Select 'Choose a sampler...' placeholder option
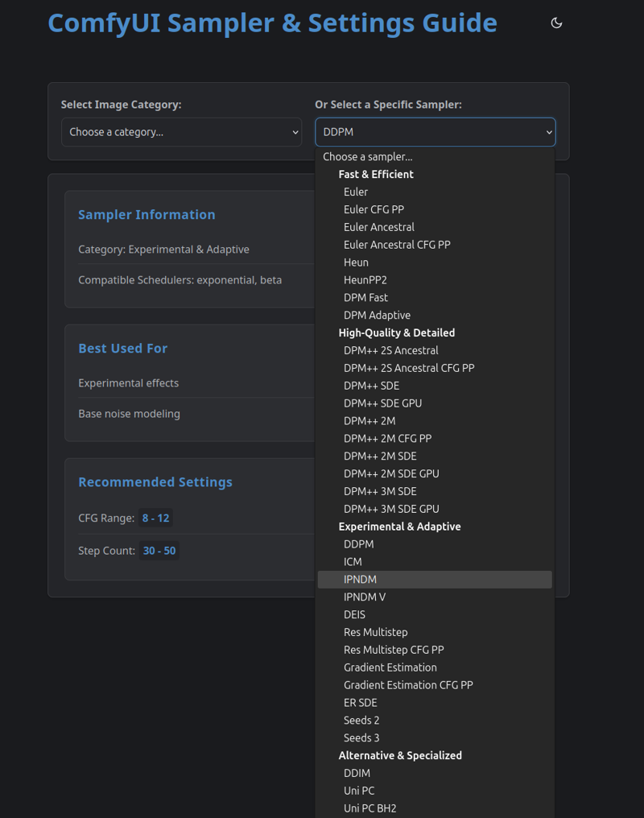The image size is (644, 818). (435, 156)
